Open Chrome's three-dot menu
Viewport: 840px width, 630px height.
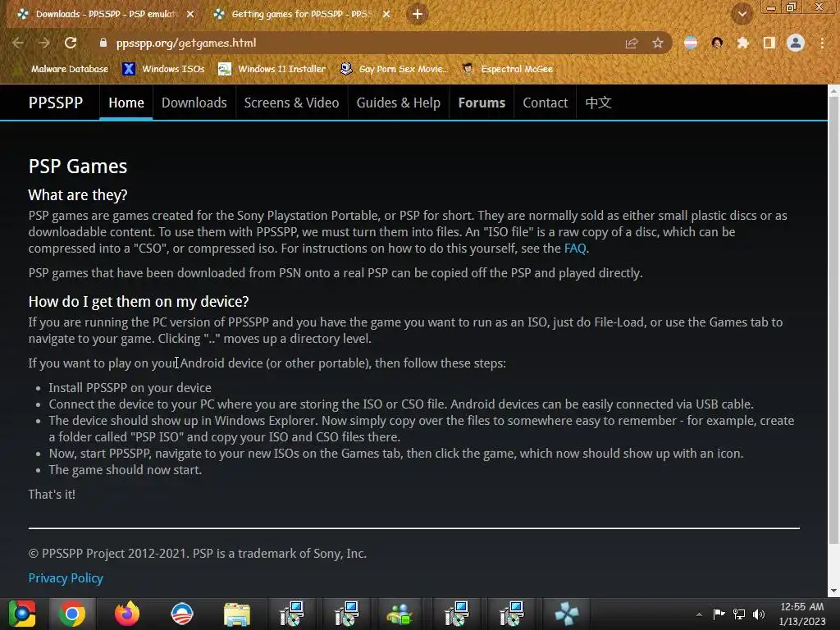[822, 43]
